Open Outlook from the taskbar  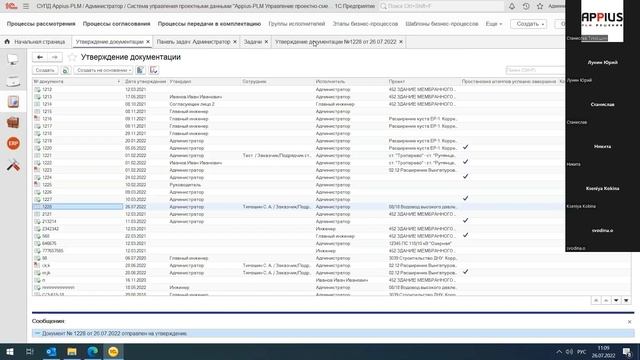[x=51, y=352]
